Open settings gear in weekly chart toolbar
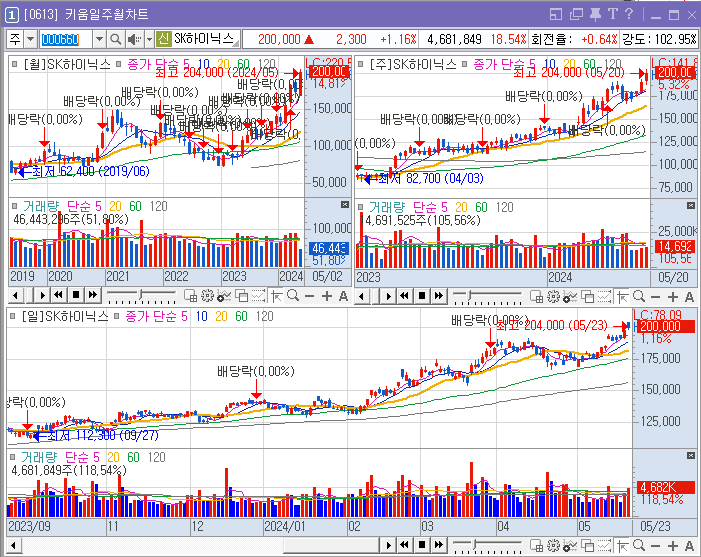Image resolution: width=701 pixels, height=557 pixels. pos(553,296)
